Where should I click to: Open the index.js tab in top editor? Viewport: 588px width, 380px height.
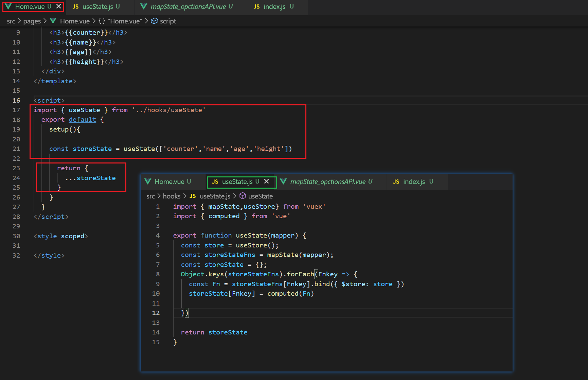coord(274,6)
